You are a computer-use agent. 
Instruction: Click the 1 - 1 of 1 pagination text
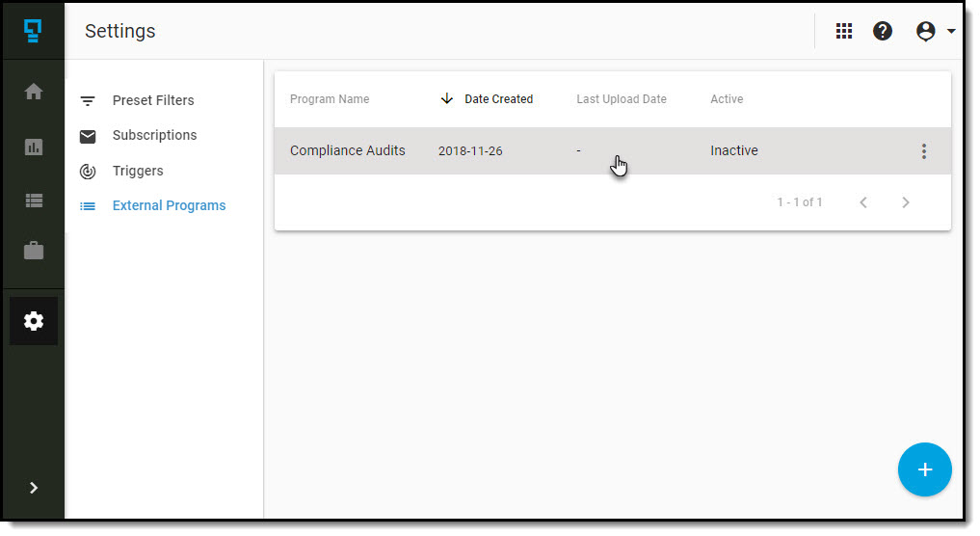point(800,202)
